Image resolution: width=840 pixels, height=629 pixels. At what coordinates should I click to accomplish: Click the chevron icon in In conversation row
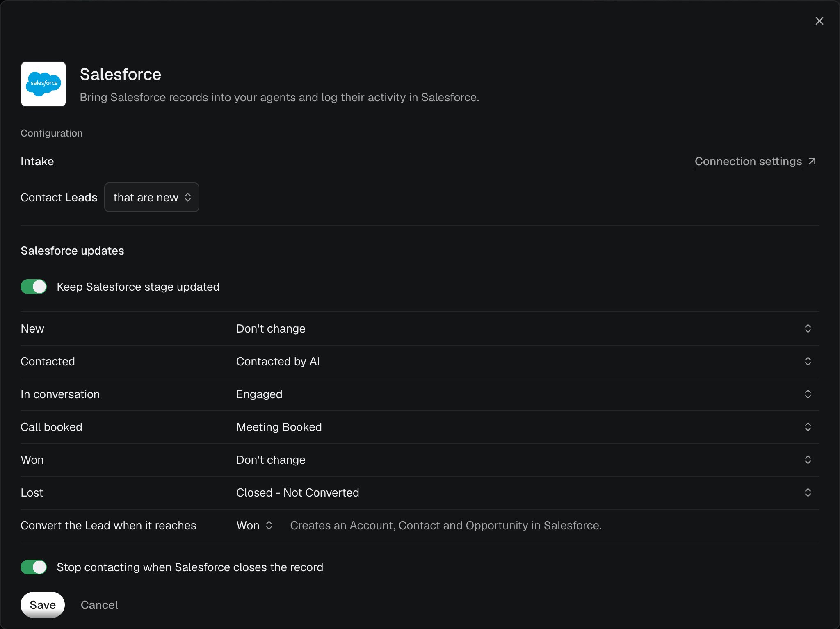[x=808, y=394]
